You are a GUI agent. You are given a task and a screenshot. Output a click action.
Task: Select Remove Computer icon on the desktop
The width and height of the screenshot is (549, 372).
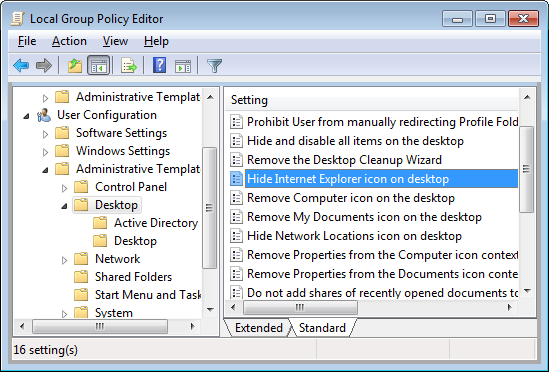(350, 198)
